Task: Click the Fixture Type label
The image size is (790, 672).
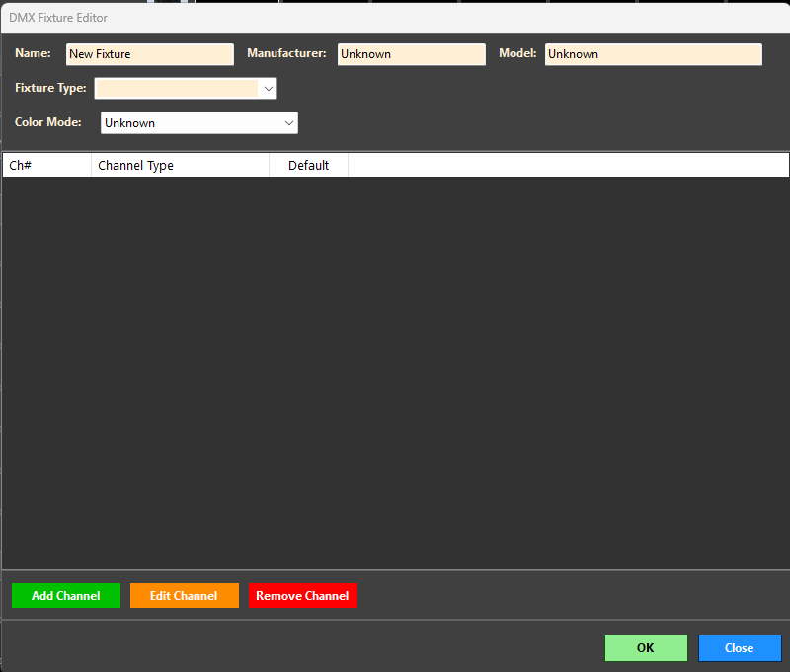Action: 50,88
